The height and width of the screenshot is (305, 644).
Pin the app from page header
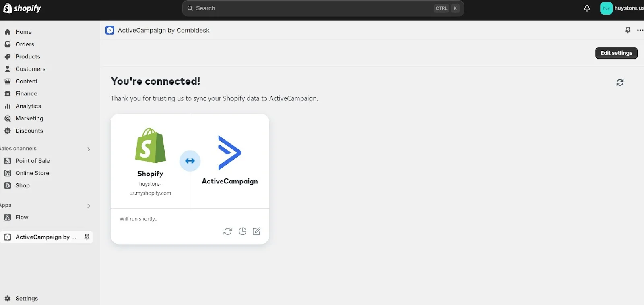pos(628,30)
